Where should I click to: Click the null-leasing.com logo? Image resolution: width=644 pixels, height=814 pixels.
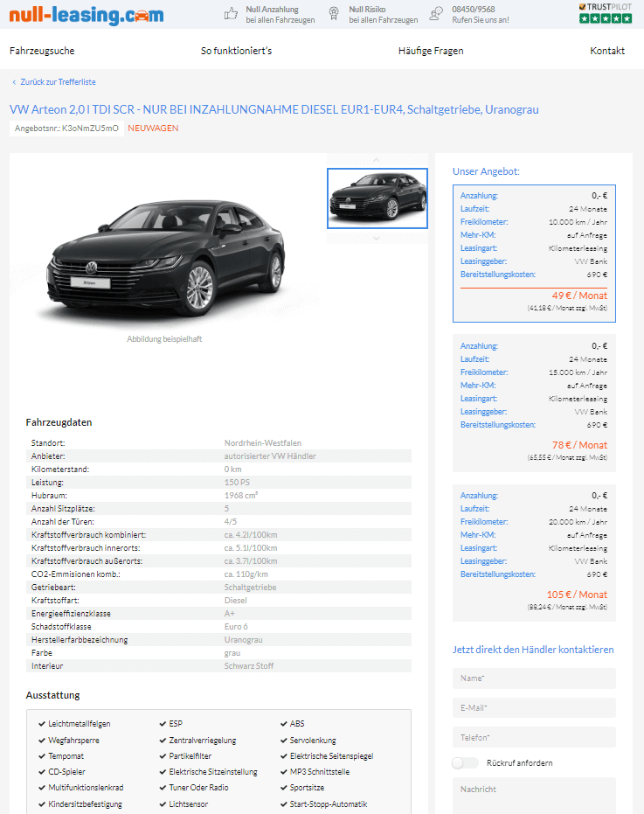click(87, 15)
